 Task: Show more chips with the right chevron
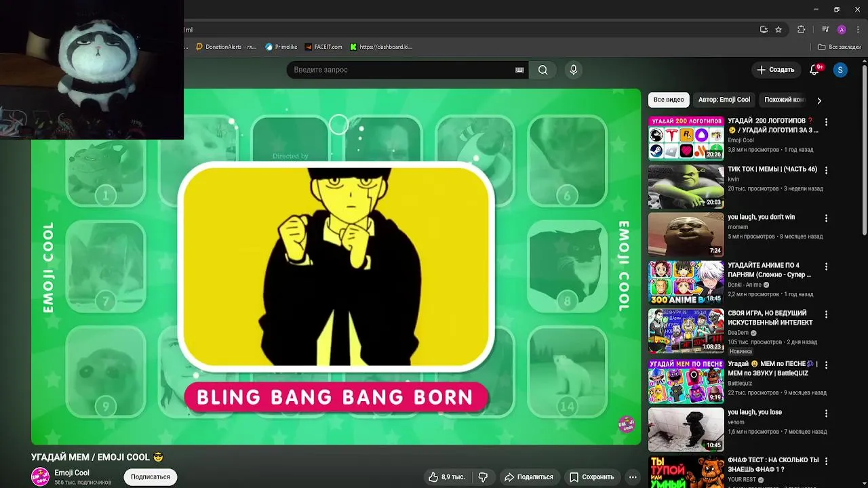click(x=818, y=100)
